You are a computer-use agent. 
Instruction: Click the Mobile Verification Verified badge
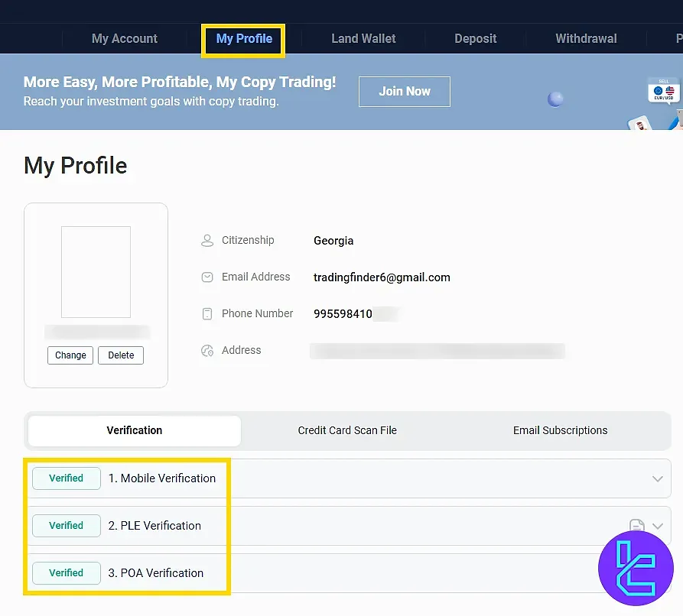66,478
